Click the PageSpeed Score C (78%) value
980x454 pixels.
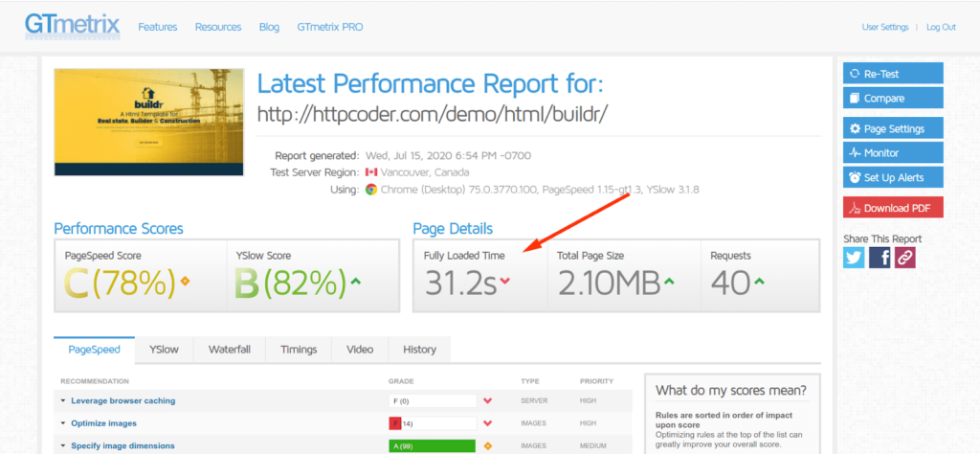[120, 284]
